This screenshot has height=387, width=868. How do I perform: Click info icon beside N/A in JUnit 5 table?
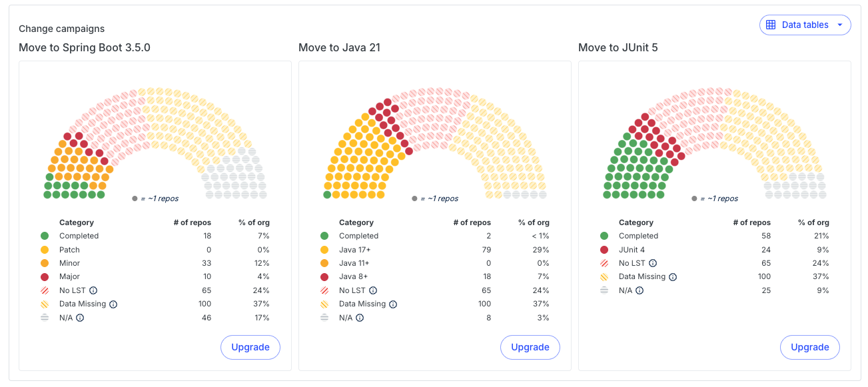[640, 290]
